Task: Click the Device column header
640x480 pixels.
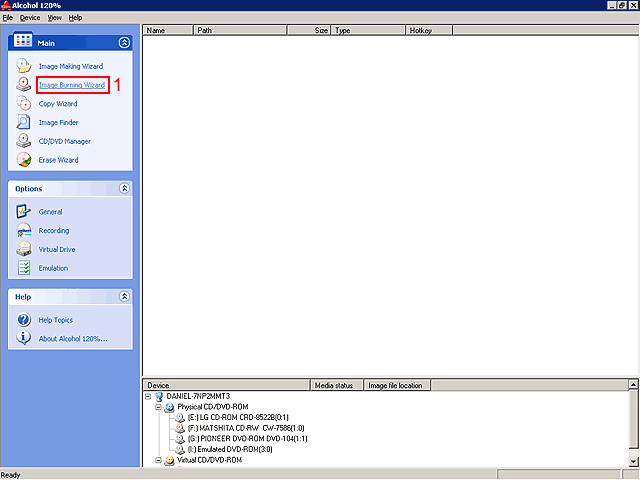Action: [x=227, y=385]
